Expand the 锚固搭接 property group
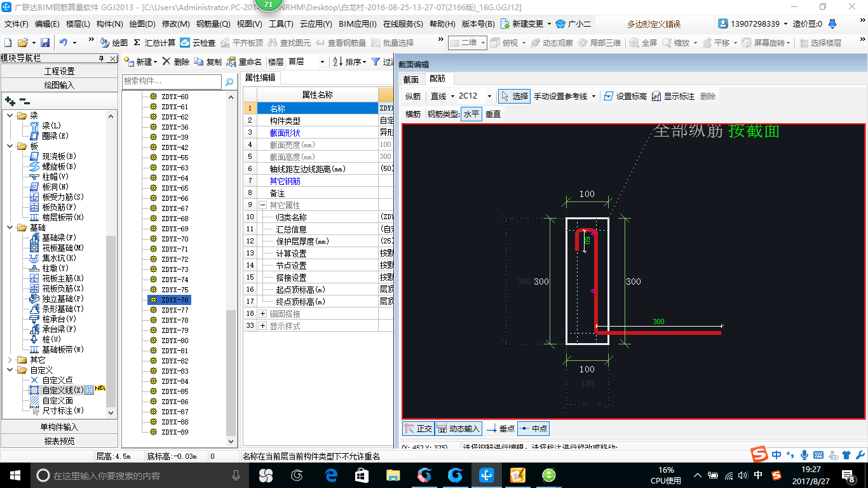Viewport: 868px width, 488px height. point(263,314)
